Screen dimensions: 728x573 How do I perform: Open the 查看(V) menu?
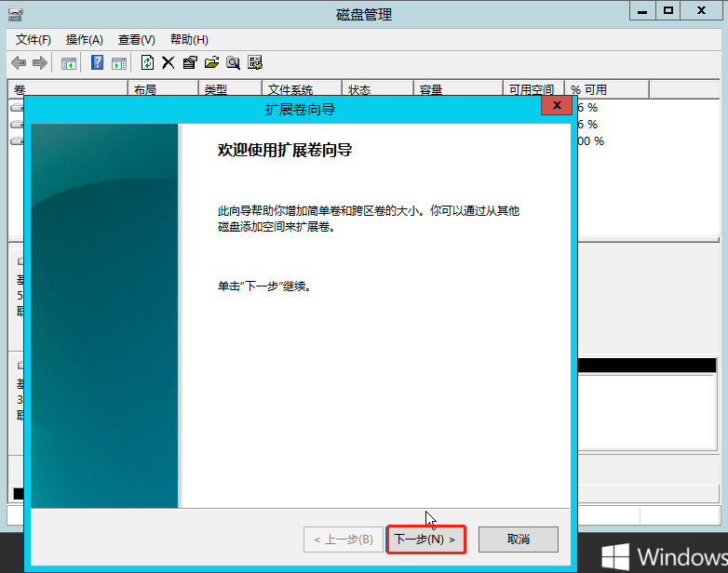[x=136, y=40]
